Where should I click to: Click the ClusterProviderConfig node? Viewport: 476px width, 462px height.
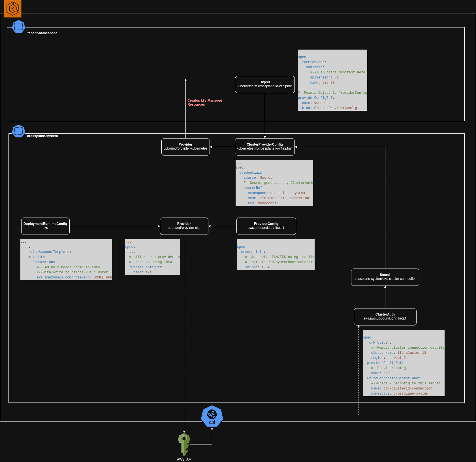tap(265, 147)
